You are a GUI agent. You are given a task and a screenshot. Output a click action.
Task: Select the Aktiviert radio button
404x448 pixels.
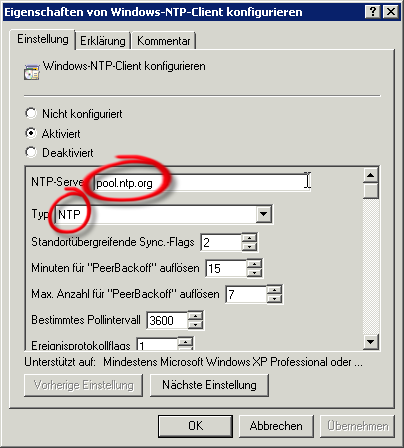pos(31,133)
